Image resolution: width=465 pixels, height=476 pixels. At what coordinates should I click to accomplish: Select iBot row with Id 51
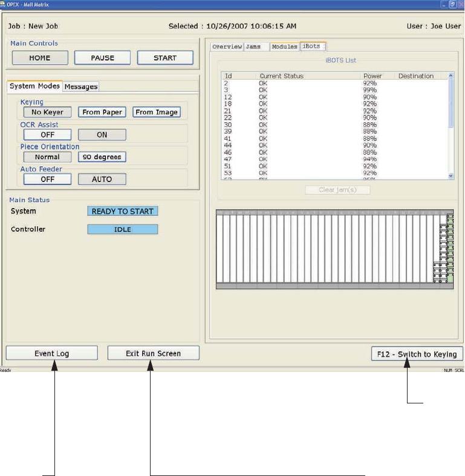tap(335, 166)
